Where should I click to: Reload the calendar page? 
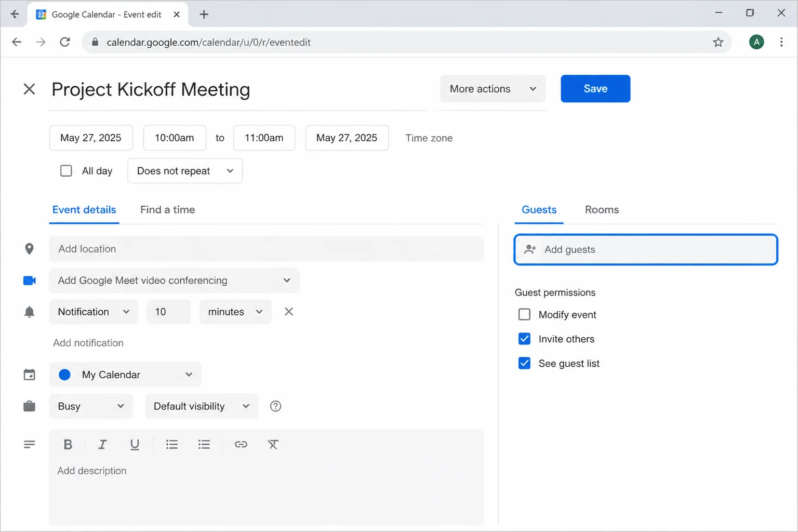tap(65, 42)
